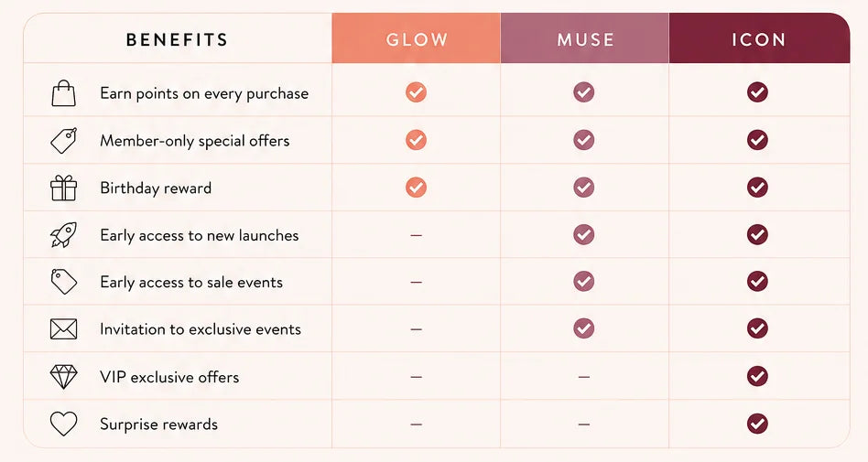Select the ICON tier header

[759, 38]
